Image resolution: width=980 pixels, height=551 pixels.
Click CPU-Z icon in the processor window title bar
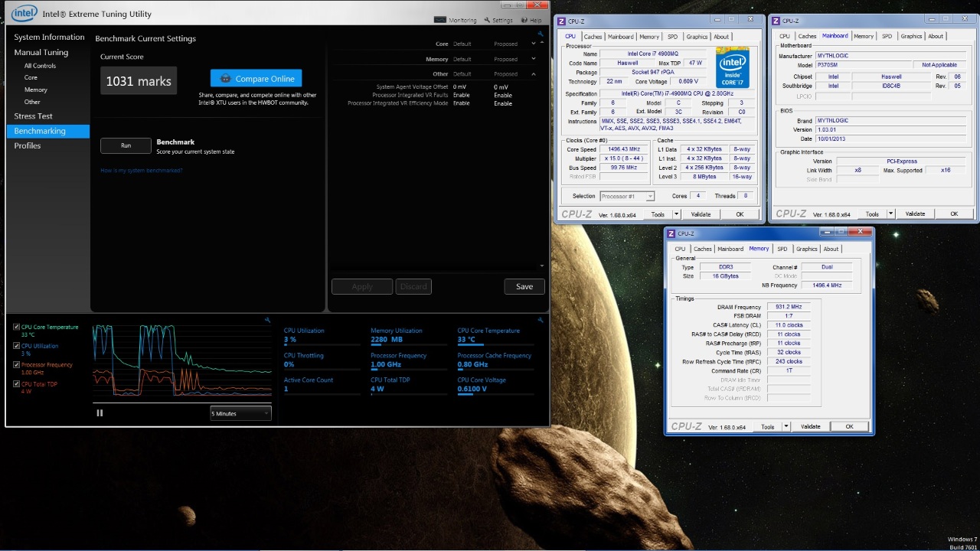[x=562, y=21]
